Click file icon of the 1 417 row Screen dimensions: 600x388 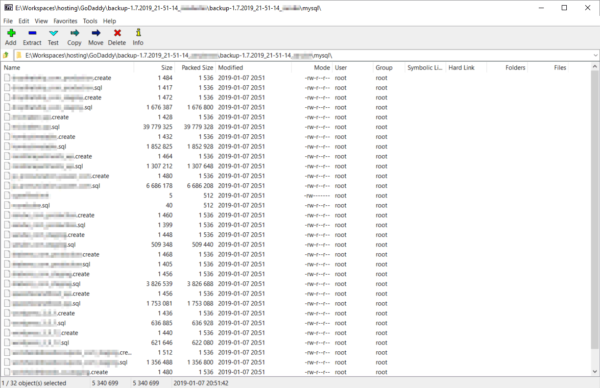pos(7,88)
